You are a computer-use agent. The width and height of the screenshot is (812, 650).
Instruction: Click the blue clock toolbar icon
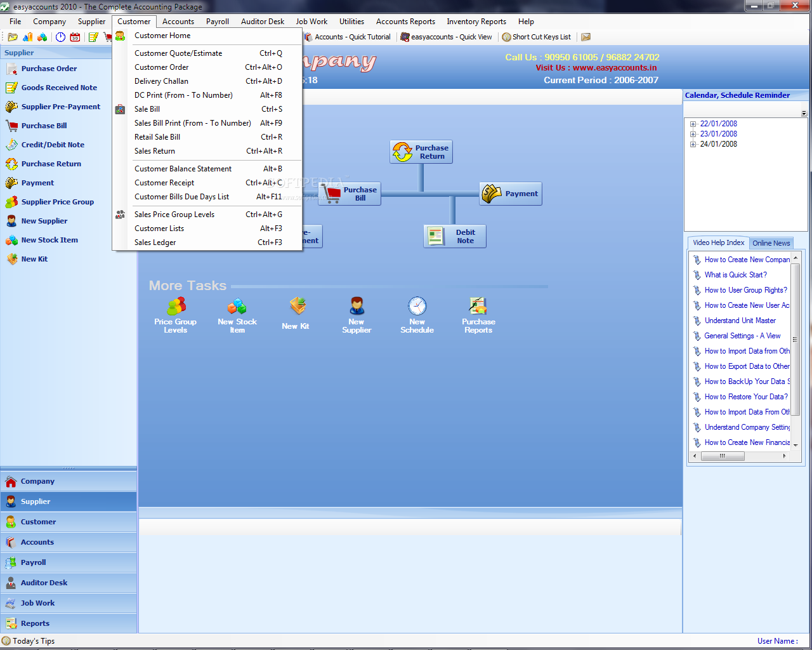60,37
